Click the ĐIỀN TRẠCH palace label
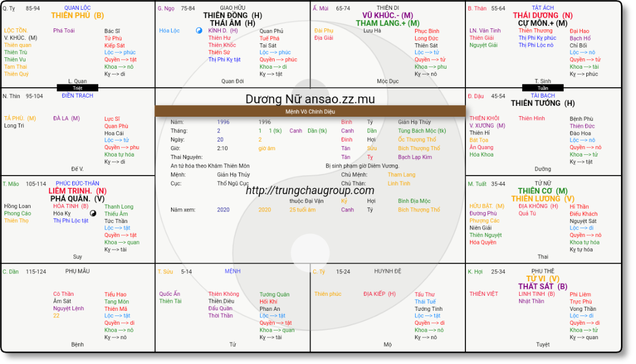This screenshot has height=364, width=636. pos(77,96)
